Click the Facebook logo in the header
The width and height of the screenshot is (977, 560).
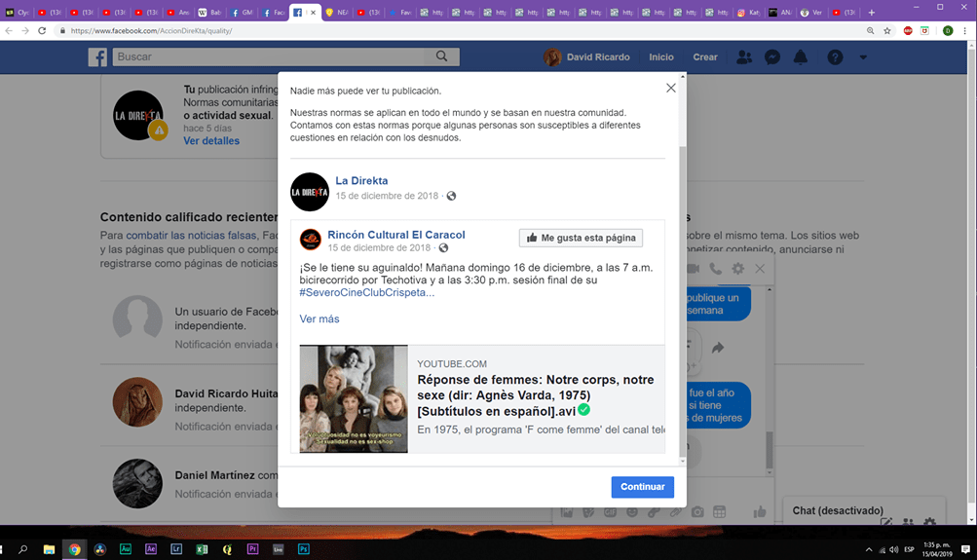coord(97,57)
